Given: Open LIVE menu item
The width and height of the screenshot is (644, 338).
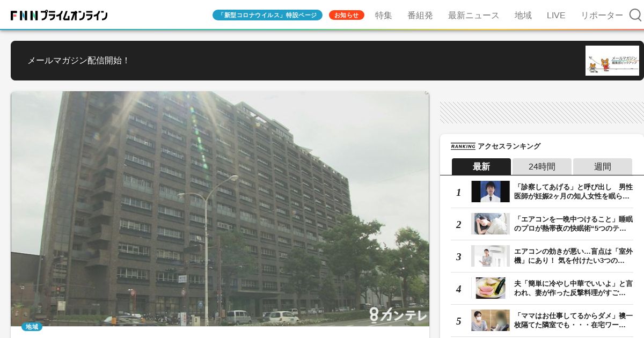Looking at the screenshot, I should click(x=556, y=16).
